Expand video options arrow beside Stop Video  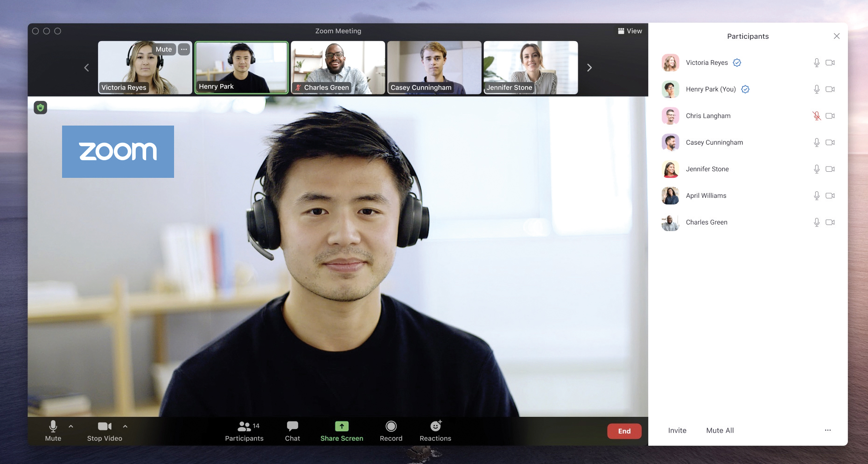[x=125, y=426]
